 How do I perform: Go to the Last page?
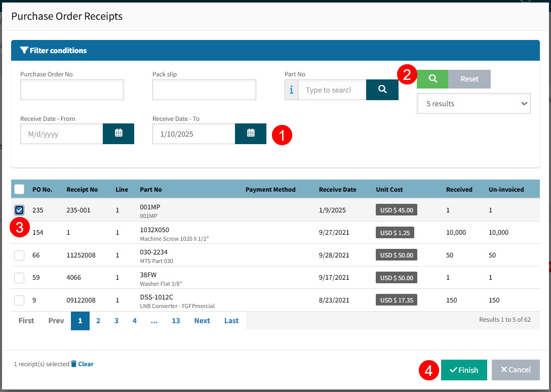(231, 321)
